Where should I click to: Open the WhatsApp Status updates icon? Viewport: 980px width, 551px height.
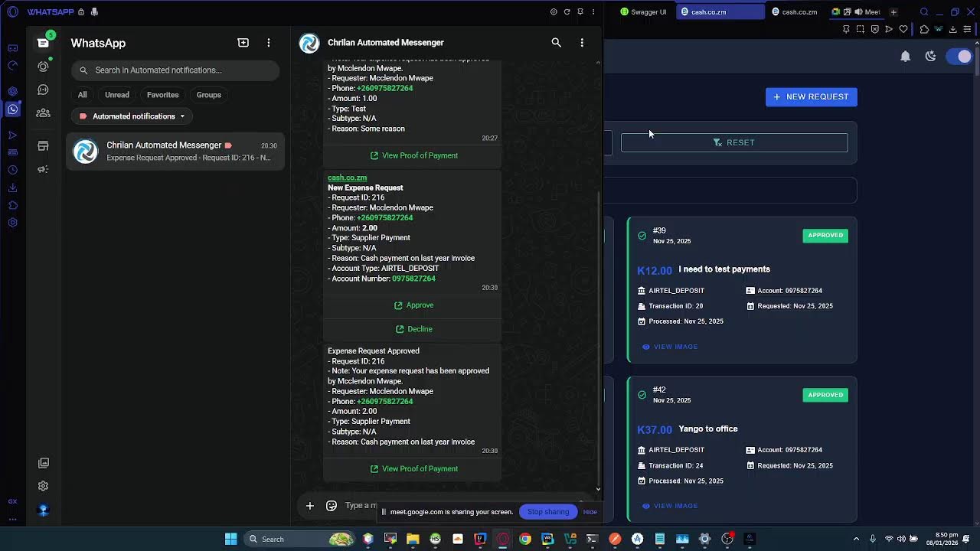44,67
